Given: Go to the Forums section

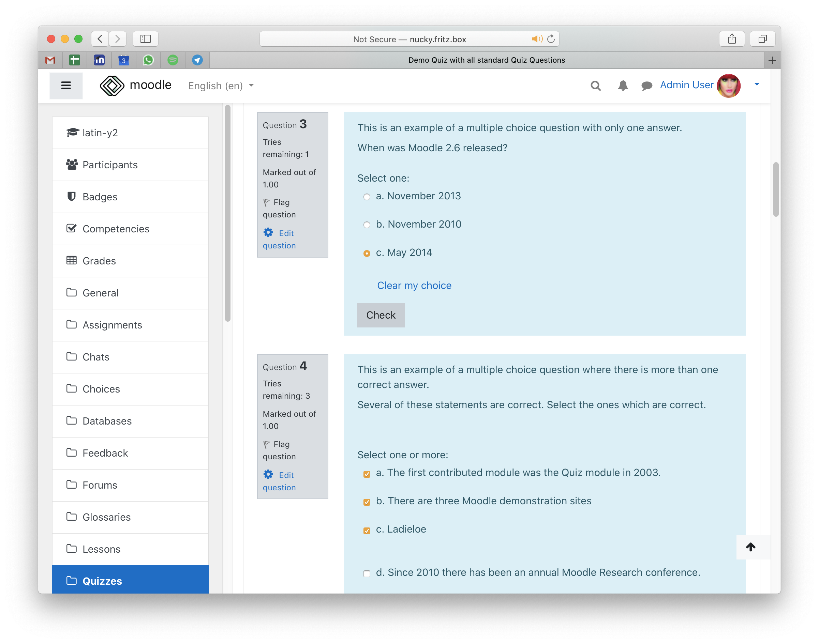Looking at the screenshot, I should point(130,485).
